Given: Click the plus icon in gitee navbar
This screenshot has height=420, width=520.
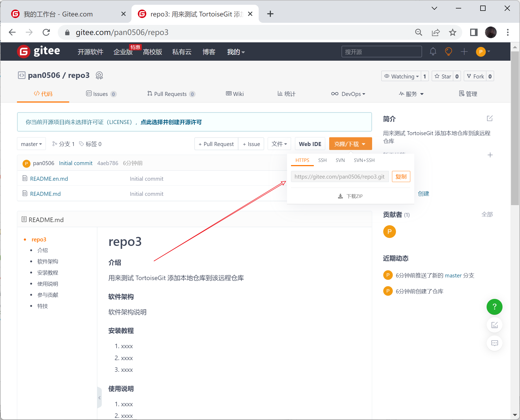Looking at the screenshot, I should coord(464,51).
